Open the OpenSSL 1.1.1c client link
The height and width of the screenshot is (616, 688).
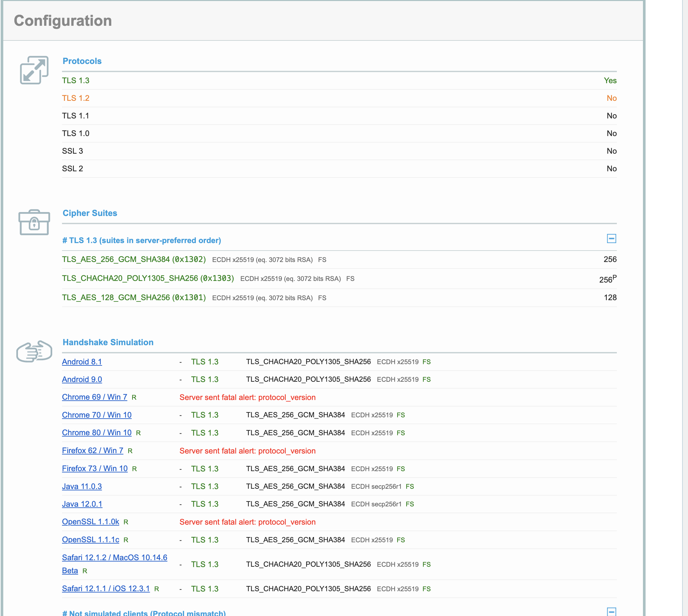[90, 540]
